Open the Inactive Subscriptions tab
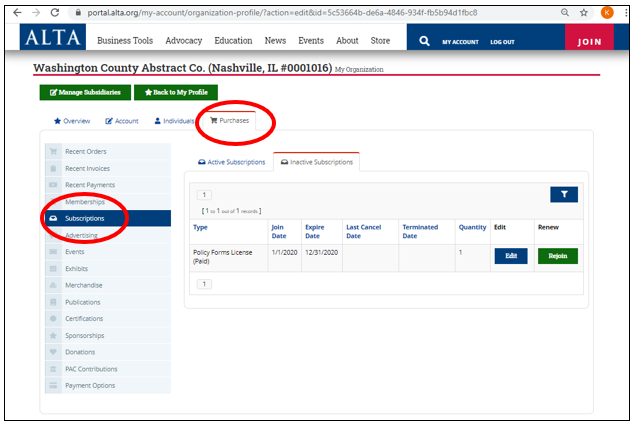This screenshot has height=427, width=634. pos(317,162)
